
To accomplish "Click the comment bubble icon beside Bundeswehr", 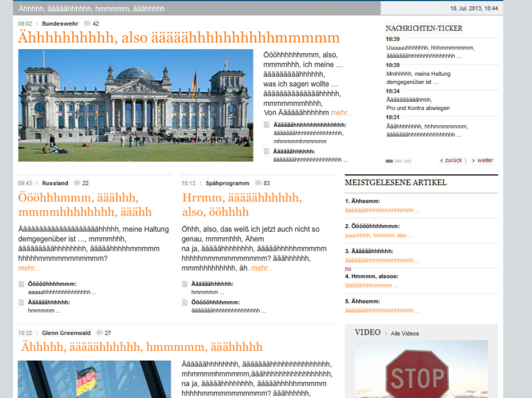I will 87,24.
